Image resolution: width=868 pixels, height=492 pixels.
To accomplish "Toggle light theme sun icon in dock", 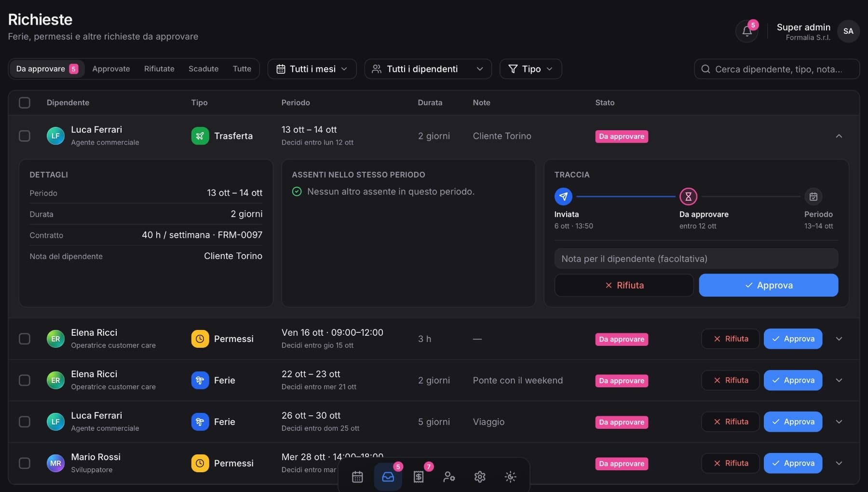I will tap(510, 477).
